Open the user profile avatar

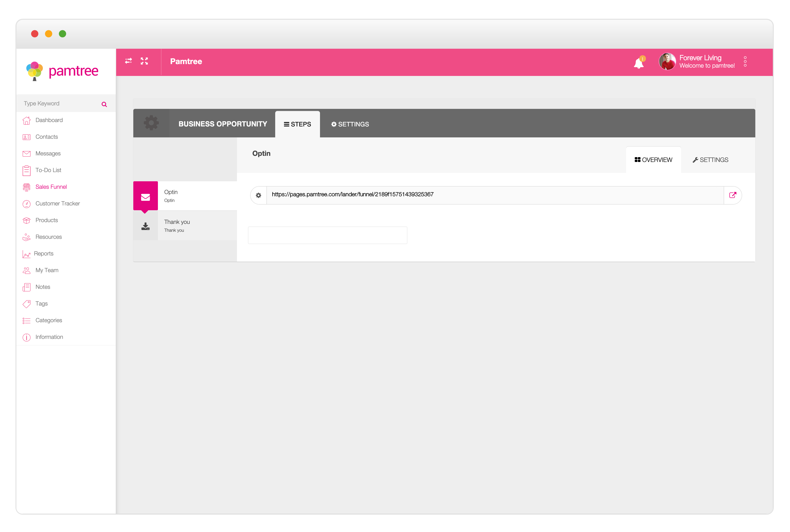(x=667, y=61)
